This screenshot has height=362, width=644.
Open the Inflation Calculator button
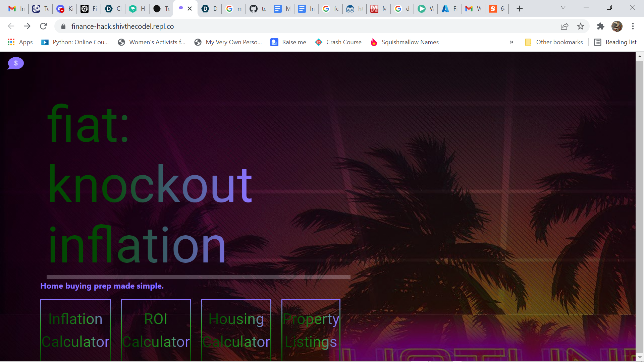coord(75,330)
